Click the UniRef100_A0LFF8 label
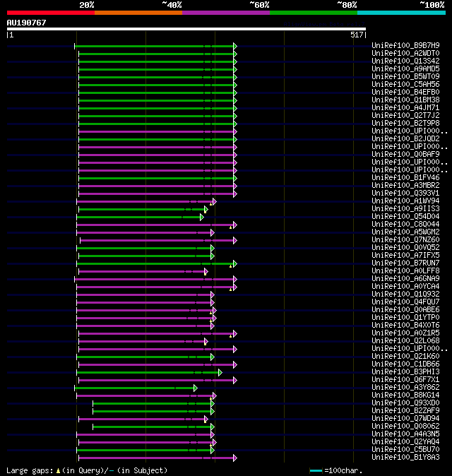Viewport: 452px width, 476px height. [405, 270]
